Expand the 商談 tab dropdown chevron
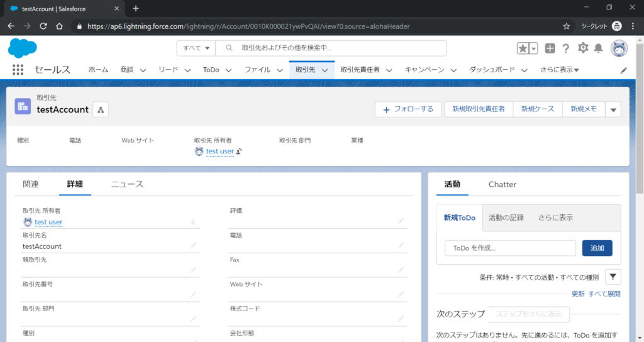 tap(143, 70)
